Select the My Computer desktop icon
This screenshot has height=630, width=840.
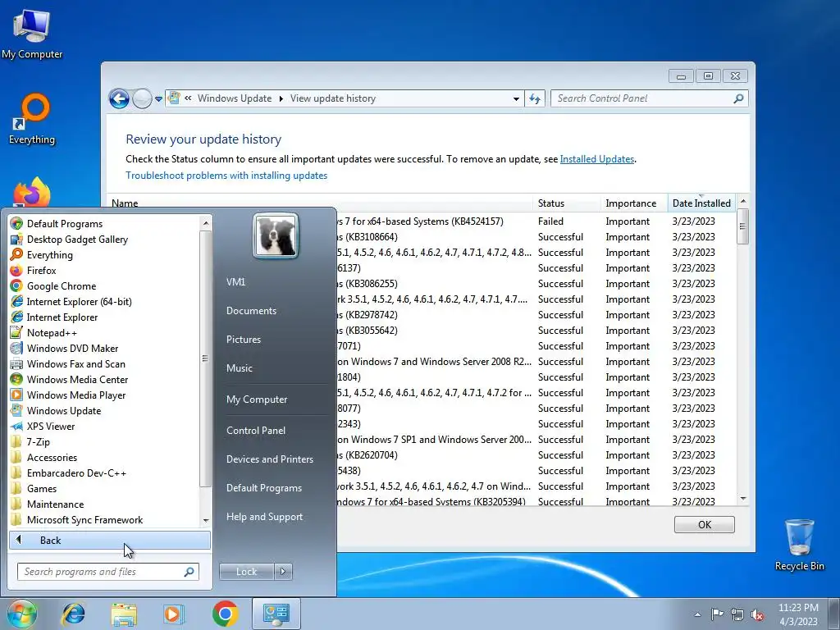click(32, 34)
